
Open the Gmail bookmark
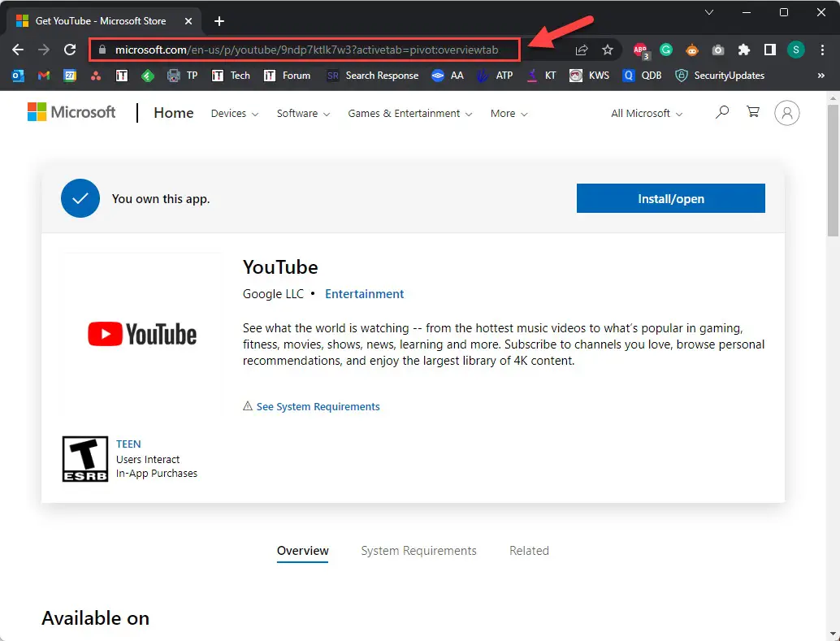(x=44, y=76)
